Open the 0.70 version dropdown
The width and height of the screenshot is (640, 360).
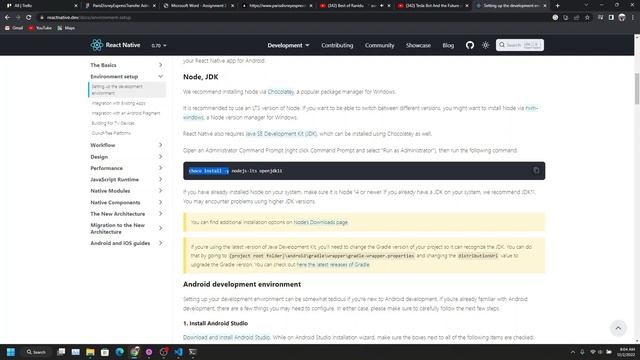(x=159, y=45)
